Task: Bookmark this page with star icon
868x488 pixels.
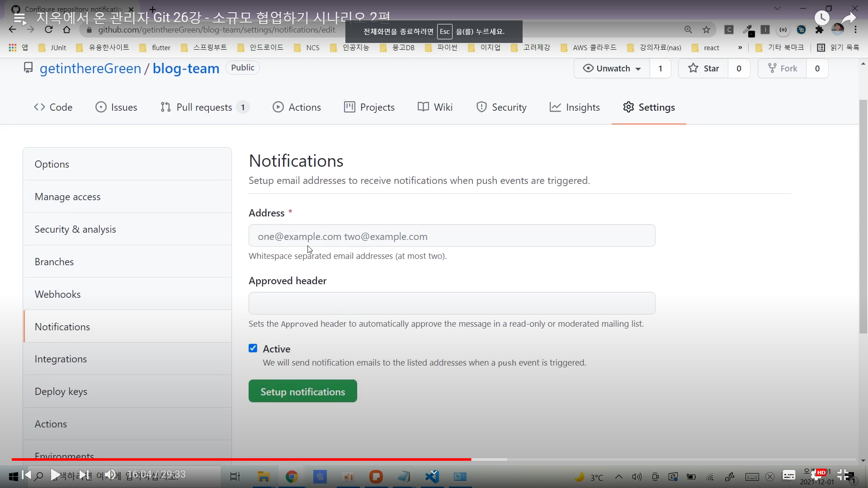Action: 706,30
